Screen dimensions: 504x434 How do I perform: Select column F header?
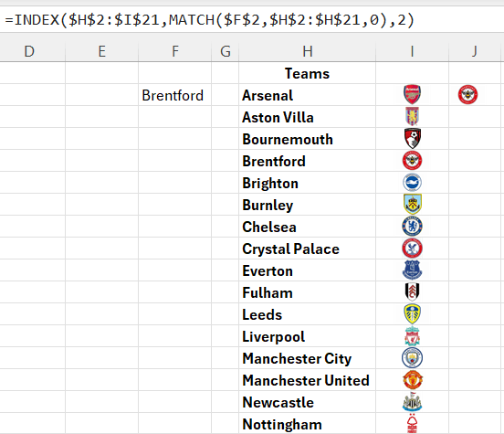(x=175, y=51)
